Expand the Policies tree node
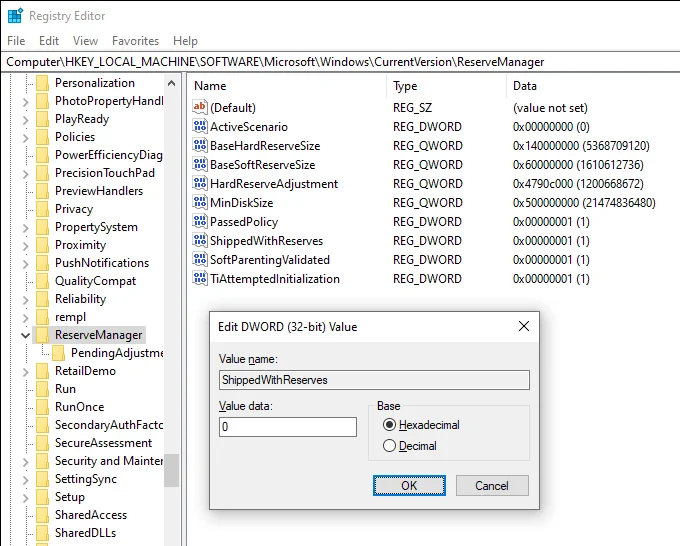This screenshot has height=546, width=680. 26,138
